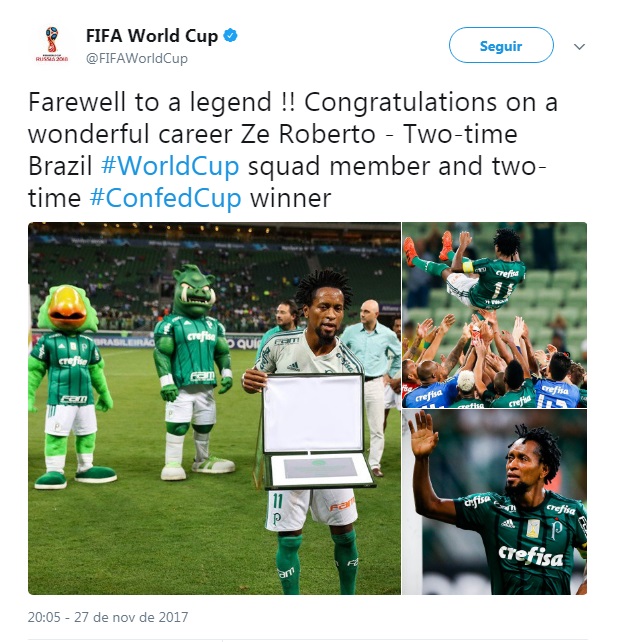The image size is (619, 642).
Task: Open the #ConfedCup hashtag
Action: [x=165, y=198]
